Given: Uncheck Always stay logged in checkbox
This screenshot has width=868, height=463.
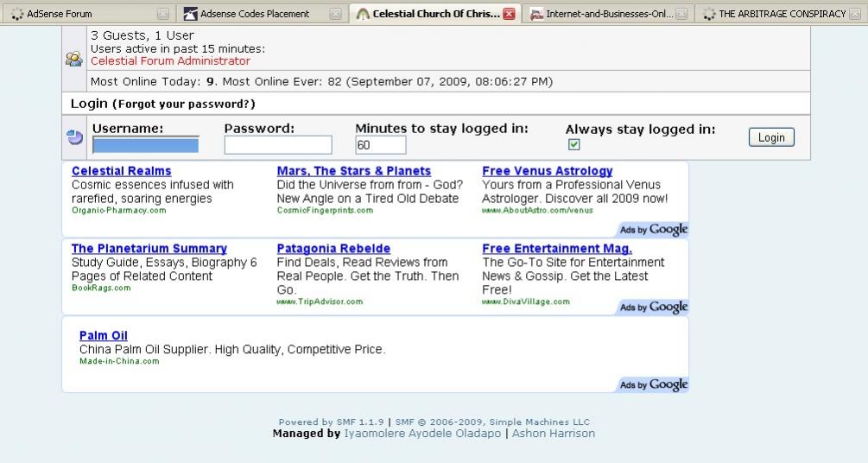Looking at the screenshot, I should [x=574, y=144].
